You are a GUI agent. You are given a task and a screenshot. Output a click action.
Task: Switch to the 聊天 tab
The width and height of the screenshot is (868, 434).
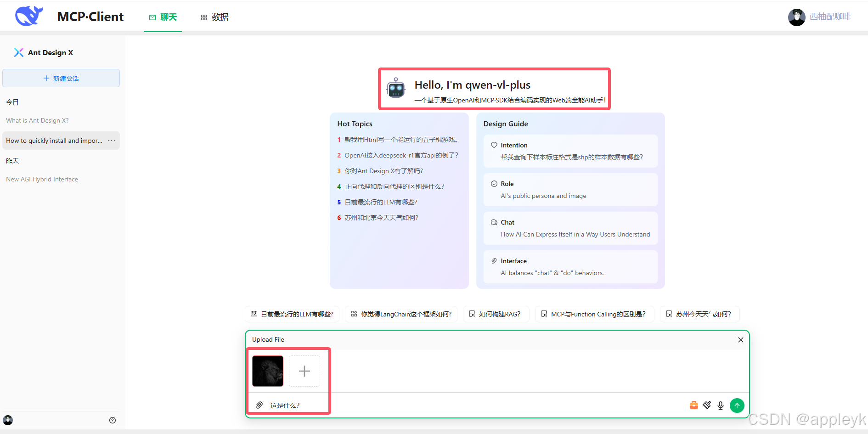pyautogui.click(x=163, y=17)
